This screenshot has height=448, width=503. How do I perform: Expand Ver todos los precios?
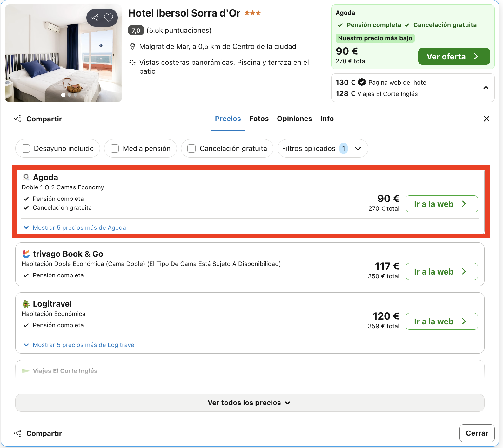coord(250,403)
